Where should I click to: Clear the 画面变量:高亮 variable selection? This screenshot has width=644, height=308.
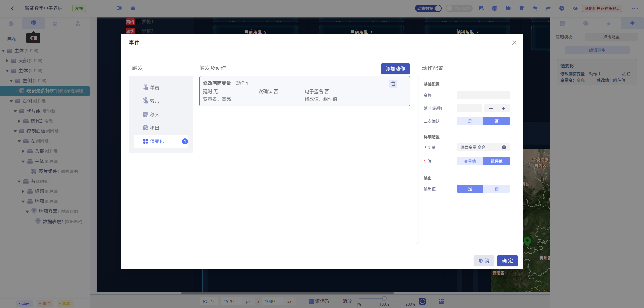coord(504,147)
